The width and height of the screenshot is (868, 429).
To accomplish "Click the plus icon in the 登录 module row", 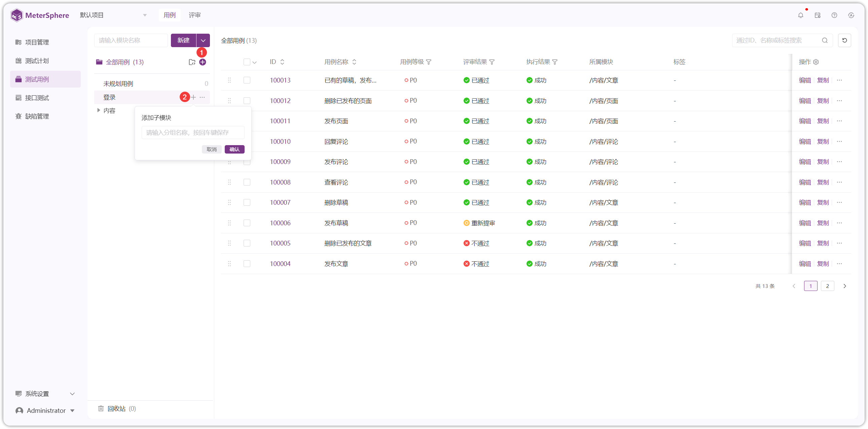I will pos(193,97).
